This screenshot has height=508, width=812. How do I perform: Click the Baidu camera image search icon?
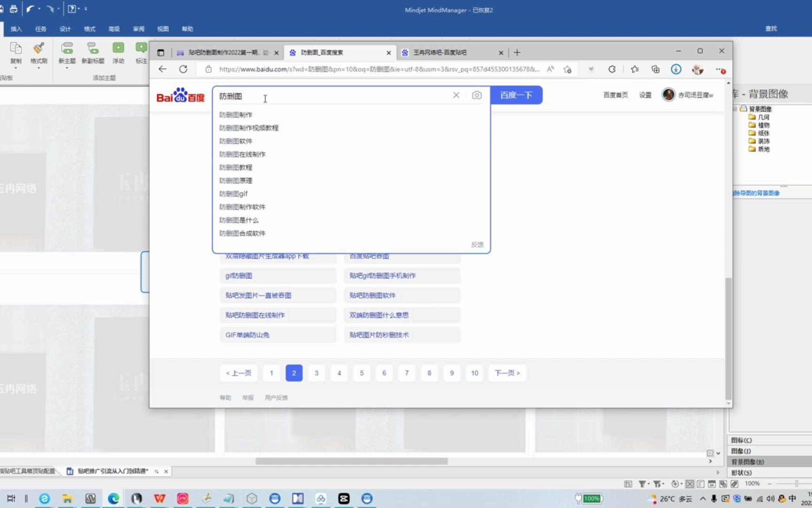(x=476, y=95)
